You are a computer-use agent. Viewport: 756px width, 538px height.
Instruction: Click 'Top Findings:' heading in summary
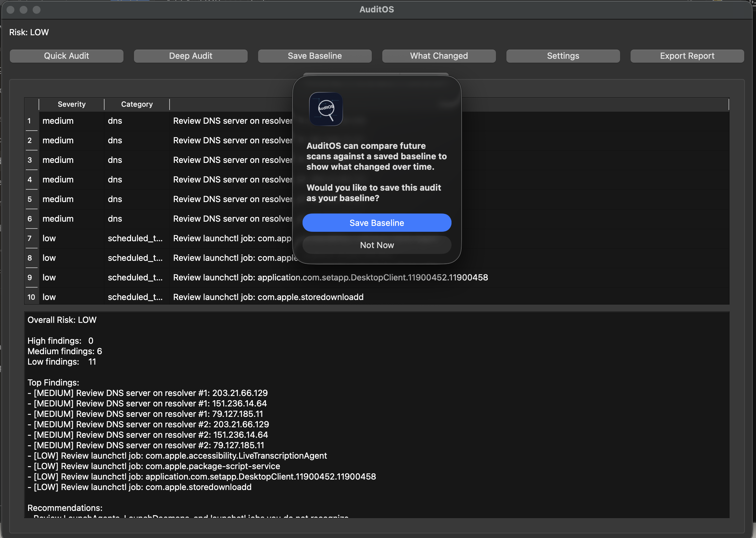pyautogui.click(x=53, y=382)
